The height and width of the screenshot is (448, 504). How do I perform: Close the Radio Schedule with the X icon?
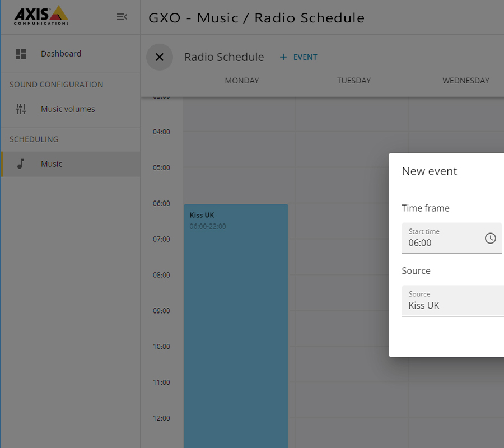[160, 57]
